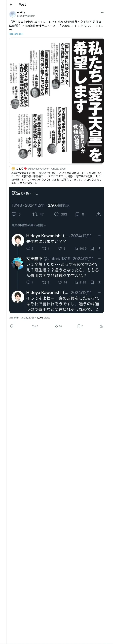
Task: Open oddity's profile avatar
Action: (x=13, y=14)
